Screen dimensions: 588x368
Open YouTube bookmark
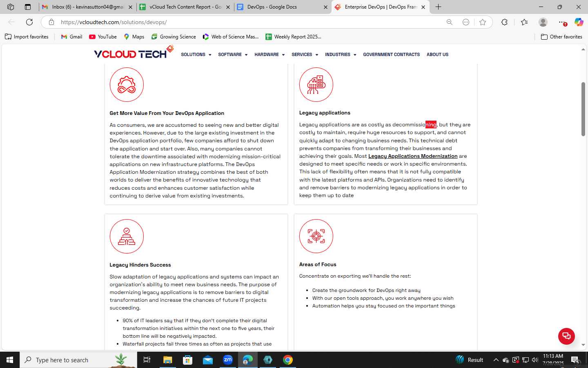103,37
